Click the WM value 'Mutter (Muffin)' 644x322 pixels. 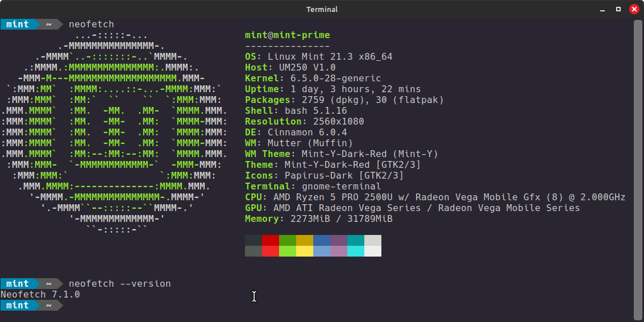coord(310,143)
